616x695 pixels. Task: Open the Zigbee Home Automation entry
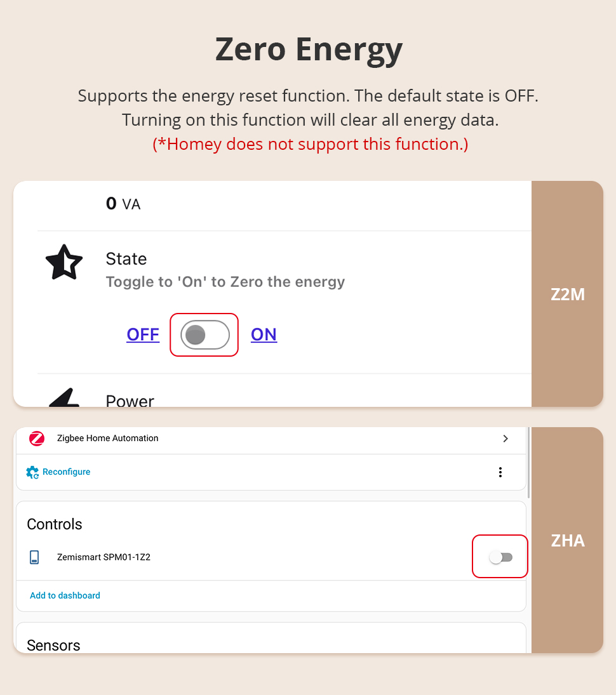tap(107, 439)
